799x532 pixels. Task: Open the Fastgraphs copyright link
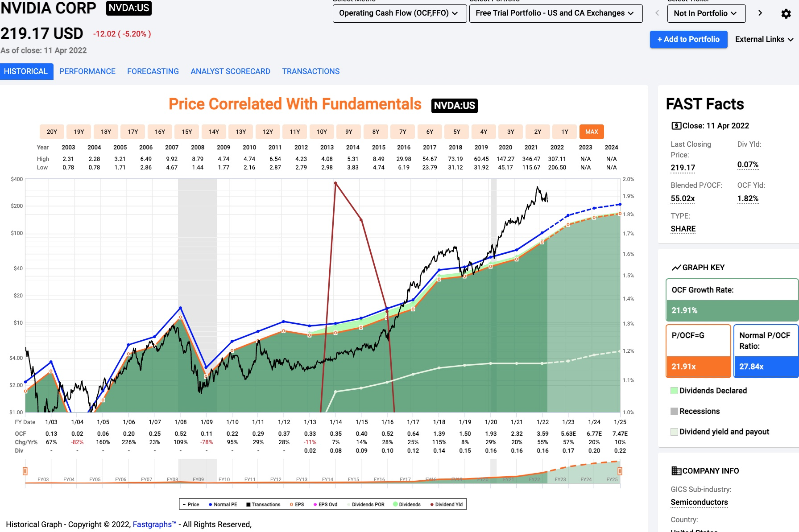coord(154,524)
